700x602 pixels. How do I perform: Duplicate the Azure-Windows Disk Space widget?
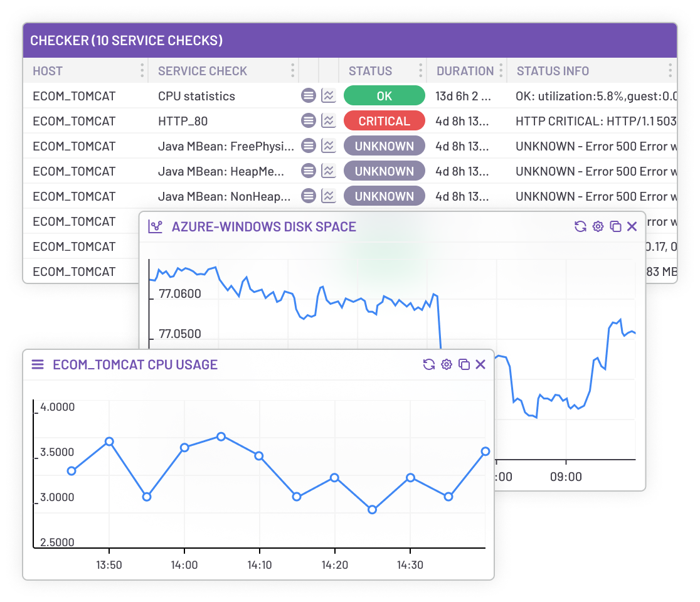(x=615, y=226)
